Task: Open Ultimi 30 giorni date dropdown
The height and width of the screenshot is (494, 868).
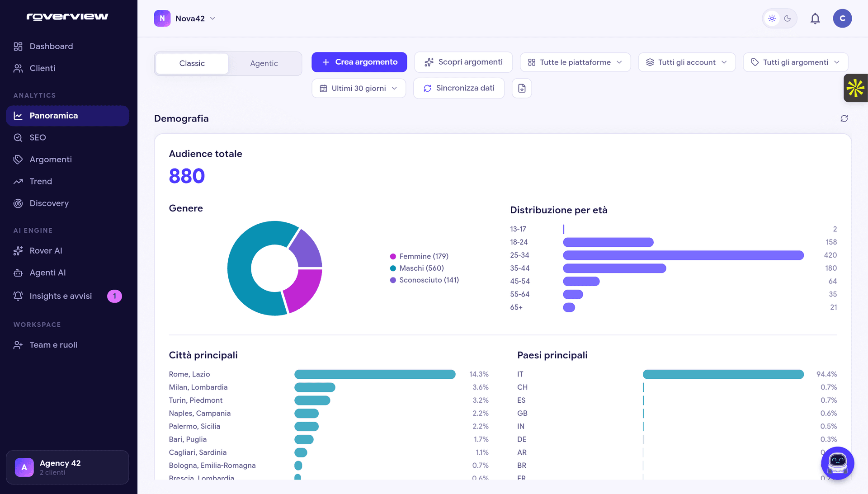Action: click(359, 89)
